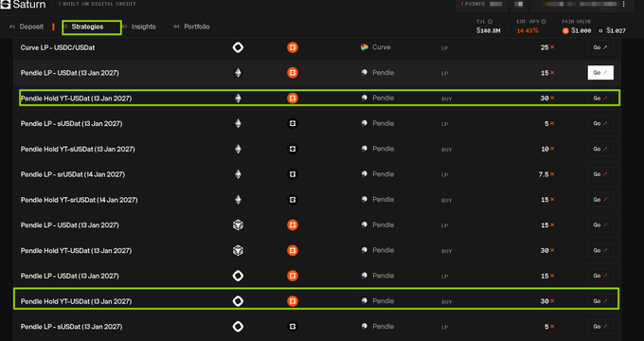
Task: Click Pendle logo icon in Pendle LP - srUSDat row
Action: (x=365, y=174)
